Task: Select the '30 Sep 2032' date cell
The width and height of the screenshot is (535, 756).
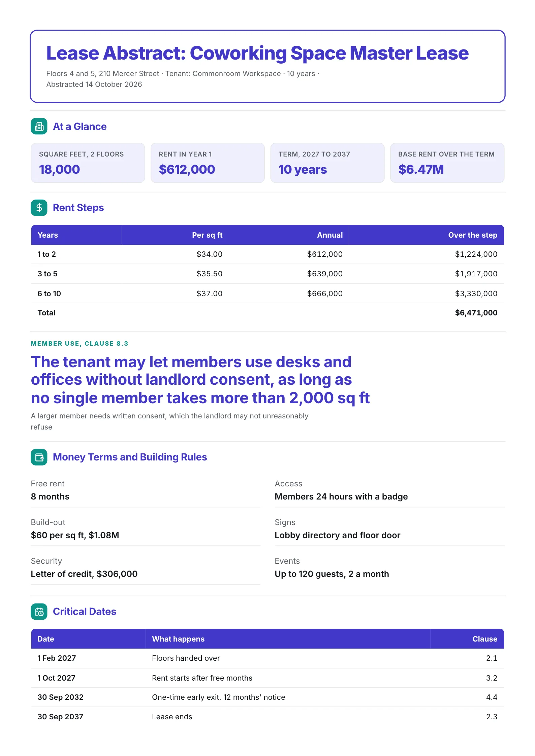Action: click(60, 697)
